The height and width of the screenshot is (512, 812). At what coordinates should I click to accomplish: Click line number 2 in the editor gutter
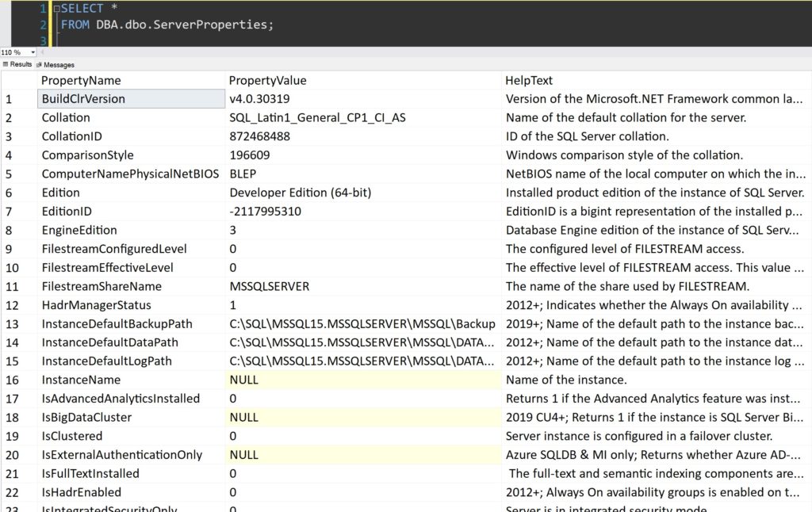coord(43,25)
